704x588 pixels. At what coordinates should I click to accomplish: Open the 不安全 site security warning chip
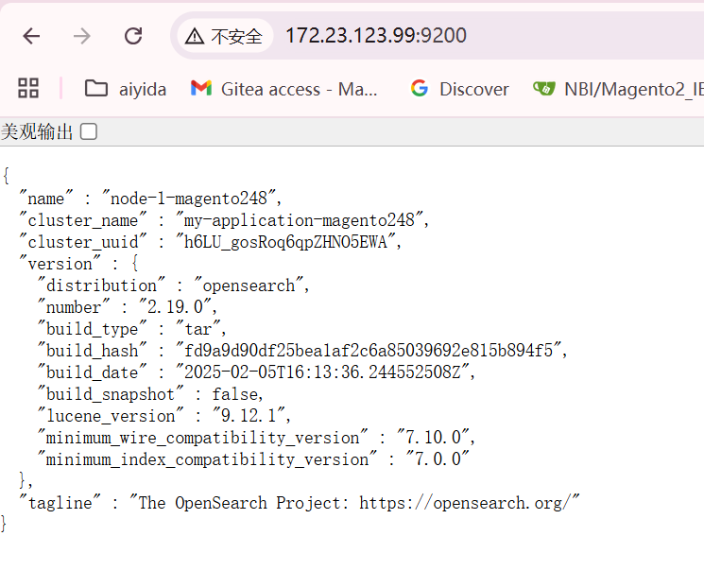[225, 36]
